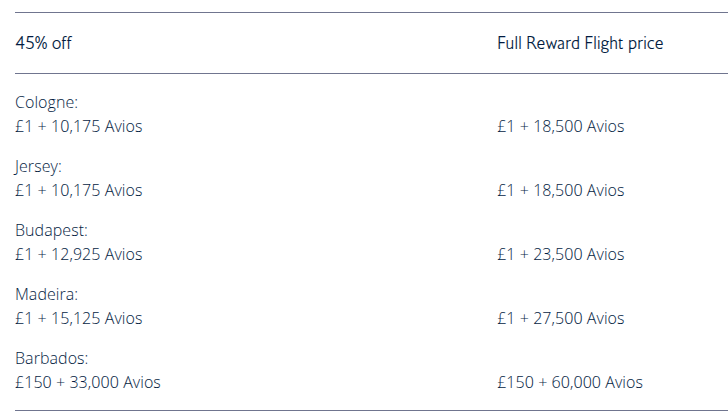Click Cologne's discounted 10,175 Avios price
728x415 pixels.
[x=79, y=126]
